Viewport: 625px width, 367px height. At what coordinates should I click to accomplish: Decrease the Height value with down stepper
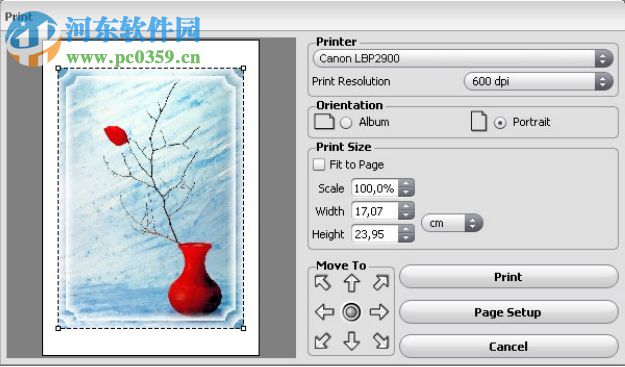(x=406, y=238)
